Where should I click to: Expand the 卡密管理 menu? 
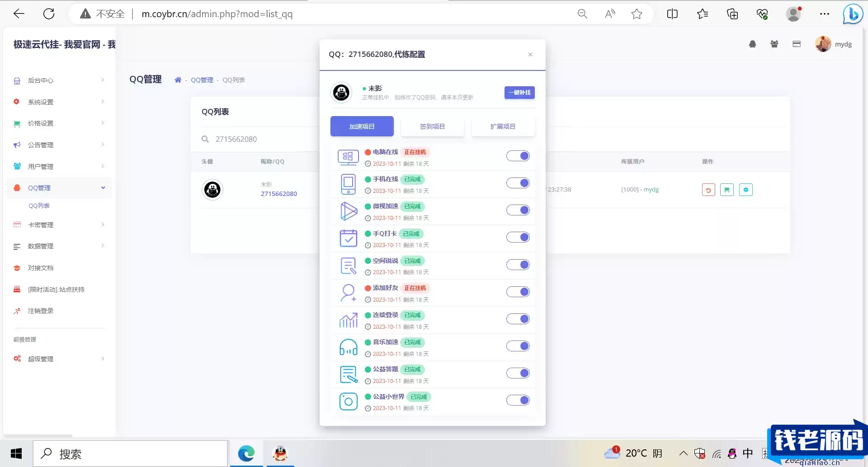coord(59,225)
